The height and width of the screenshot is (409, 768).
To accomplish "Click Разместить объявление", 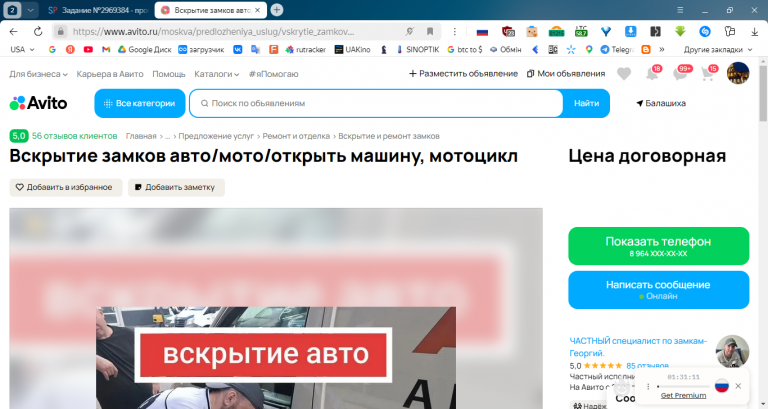I will [463, 73].
